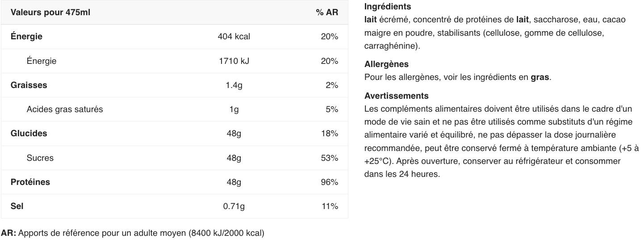Select the Graisses row label
Screen dimensions: 644x243
(29, 85)
